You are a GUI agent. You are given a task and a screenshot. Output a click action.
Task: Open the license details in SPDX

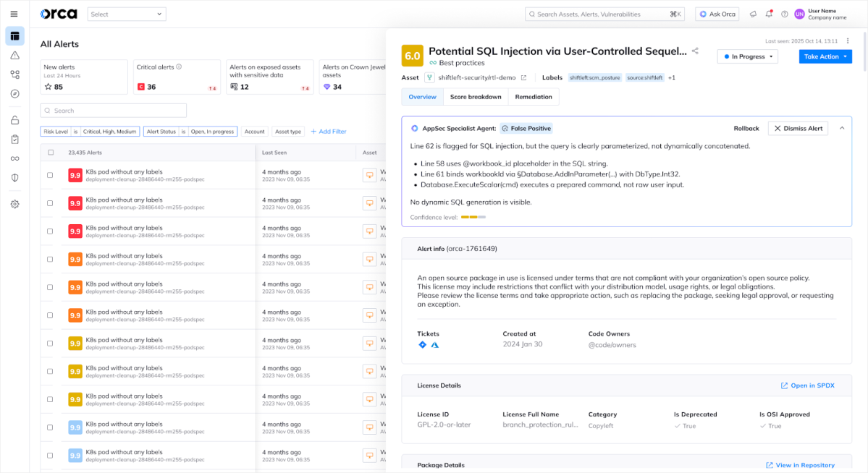[807, 385]
